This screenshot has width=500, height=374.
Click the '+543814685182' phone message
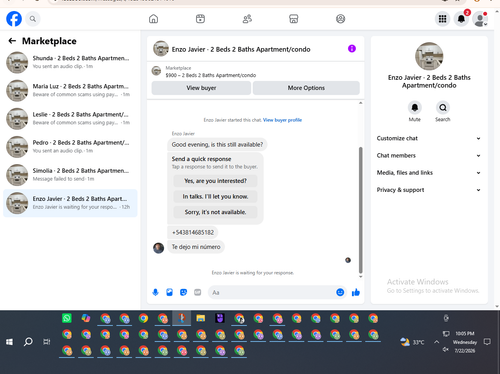pos(193,232)
